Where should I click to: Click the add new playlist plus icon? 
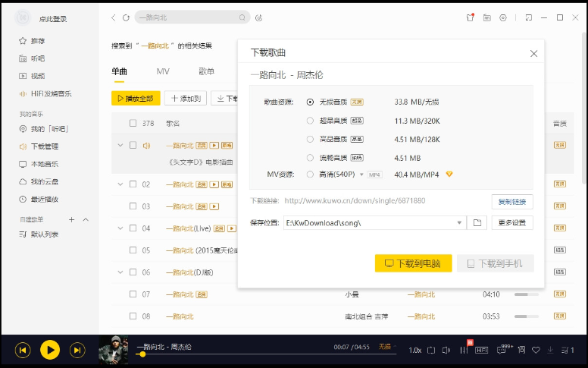coord(72,219)
